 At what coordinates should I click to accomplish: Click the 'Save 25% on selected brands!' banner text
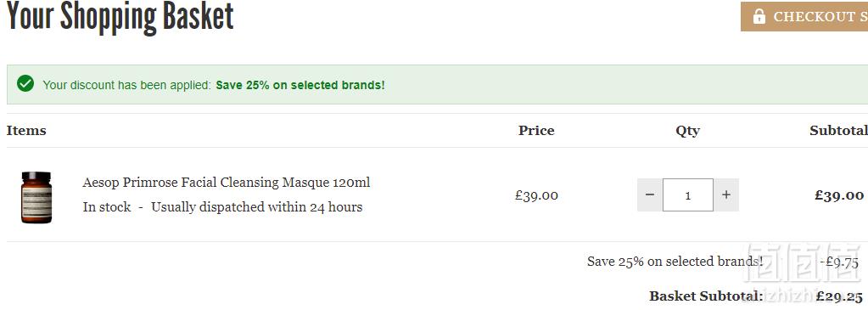[x=300, y=86]
